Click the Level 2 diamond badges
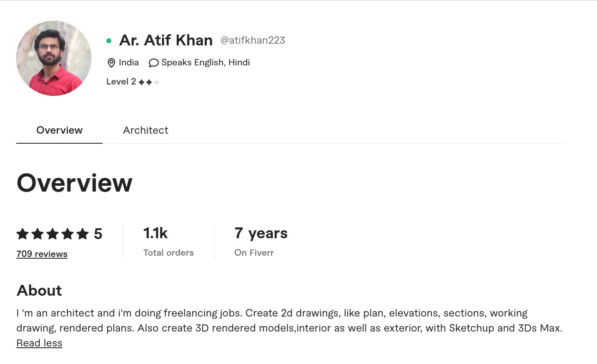 (149, 82)
